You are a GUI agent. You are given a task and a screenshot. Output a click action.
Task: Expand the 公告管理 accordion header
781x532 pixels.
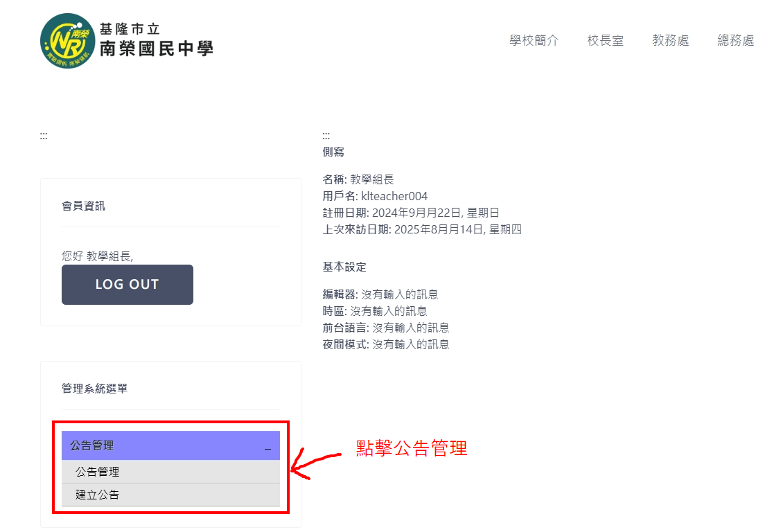point(139,445)
